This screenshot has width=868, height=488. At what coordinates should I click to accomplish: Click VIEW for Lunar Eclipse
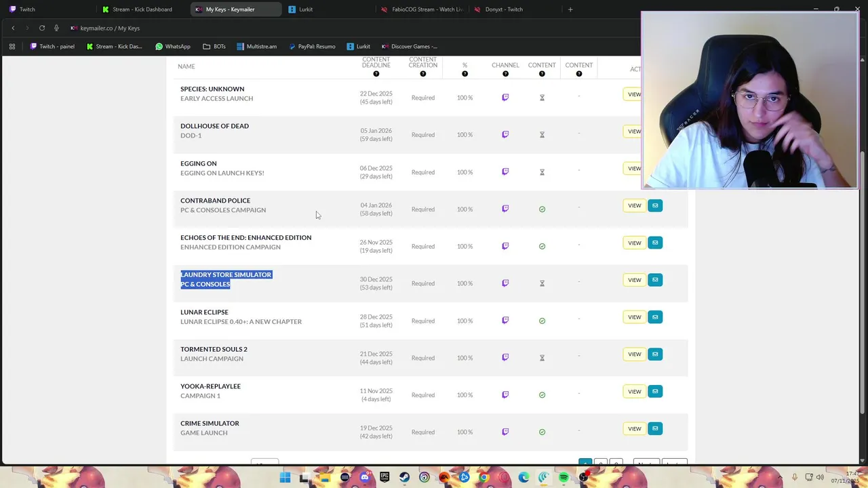click(x=635, y=317)
